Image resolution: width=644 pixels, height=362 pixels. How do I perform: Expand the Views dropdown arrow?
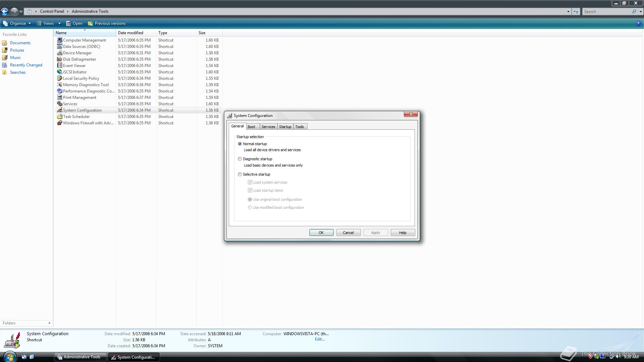(x=59, y=23)
